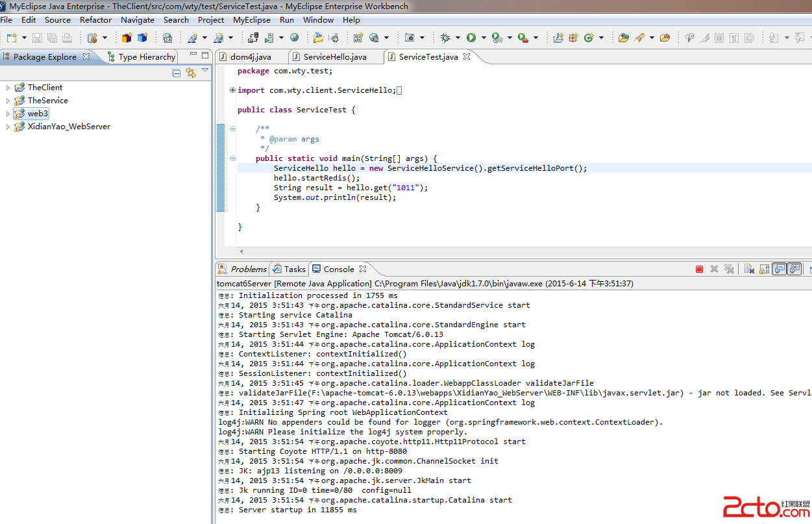
Task: Switch to the ServiceHello.java editor tab
Action: coord(334,56)
